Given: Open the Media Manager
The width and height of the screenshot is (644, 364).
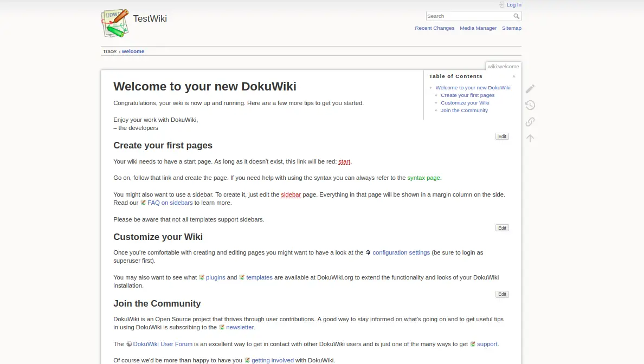Looking at the screenshot, I should [478, 28].
